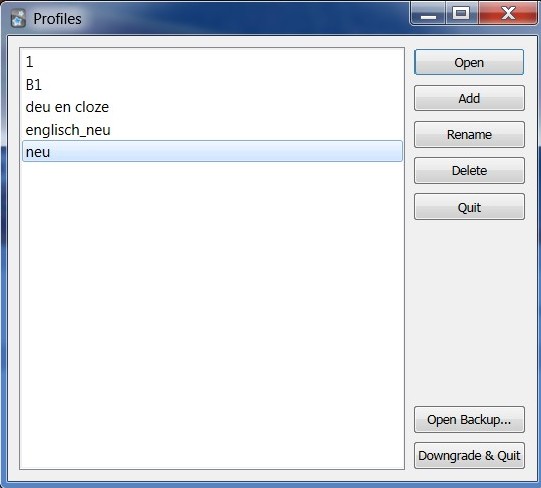
Task: Click the Open Backup... button
Action: point(469,420)
